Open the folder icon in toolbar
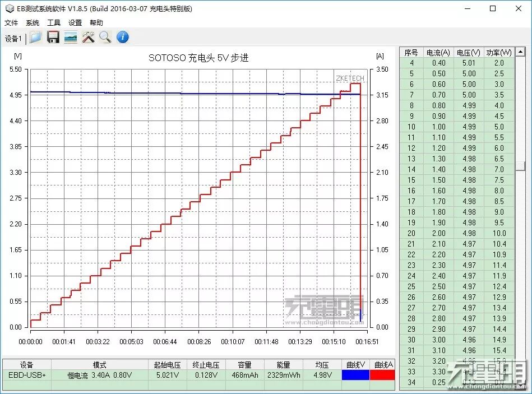532x394 pixels. [35, 38]
